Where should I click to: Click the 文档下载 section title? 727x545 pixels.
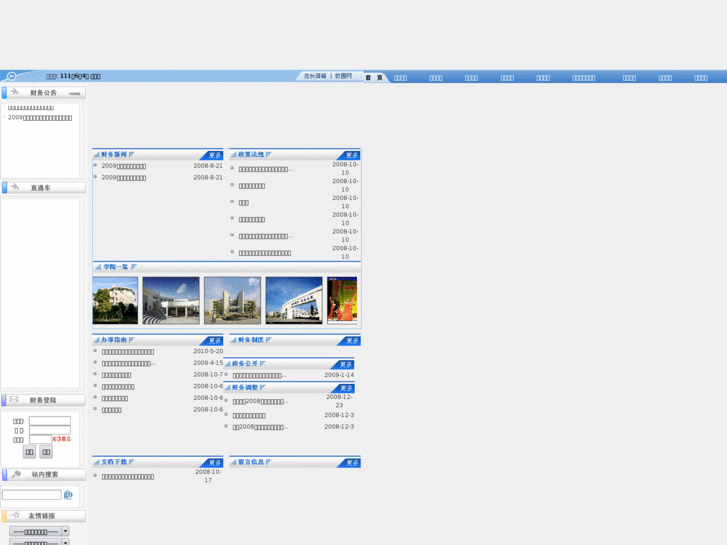[114, 462]
